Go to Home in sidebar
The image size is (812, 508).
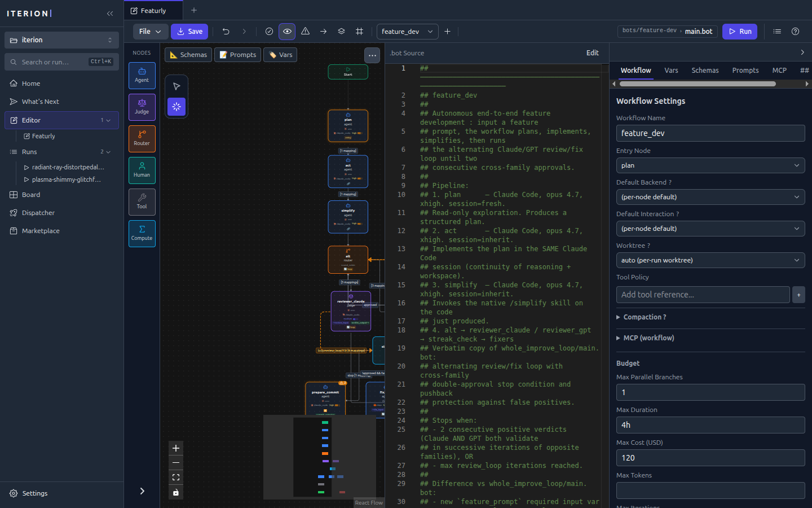coord(61,84)
